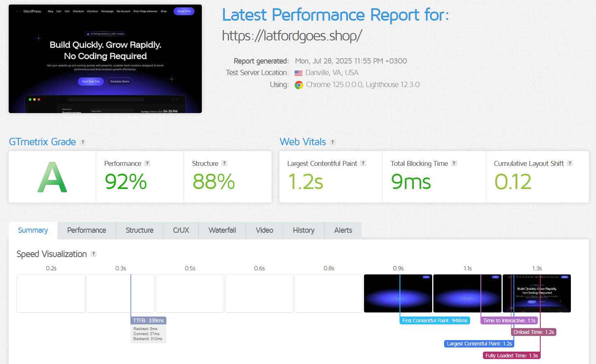Screen dimensions: 596x364
Task: Click the Performance score help icon
Action: [x=147, y=163]
